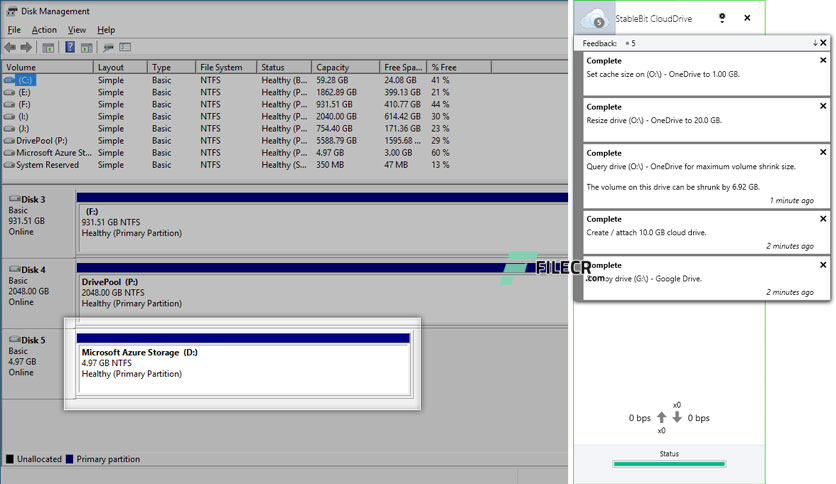Dismiss the Google Drive (G:\) notification
Screen dimensions: 836x484
[x=823, y=264]
